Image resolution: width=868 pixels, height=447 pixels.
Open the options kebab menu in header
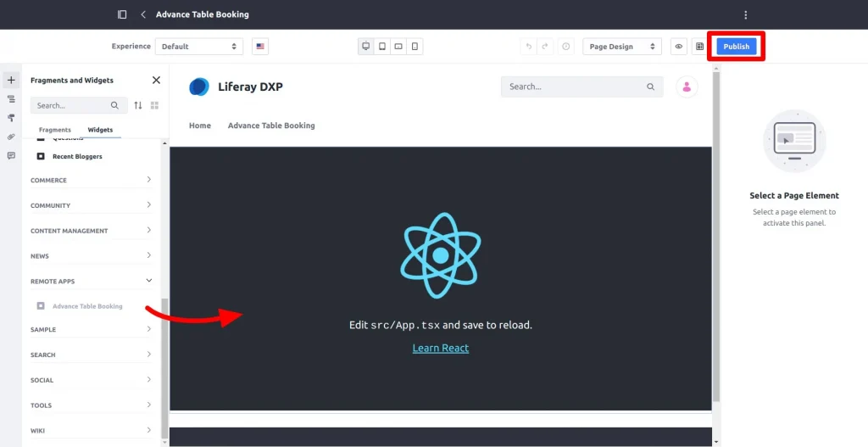tap(746, 15)
